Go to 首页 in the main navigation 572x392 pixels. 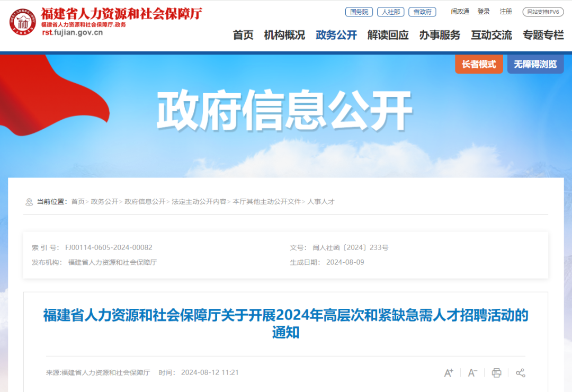click(x=243, y=35)
